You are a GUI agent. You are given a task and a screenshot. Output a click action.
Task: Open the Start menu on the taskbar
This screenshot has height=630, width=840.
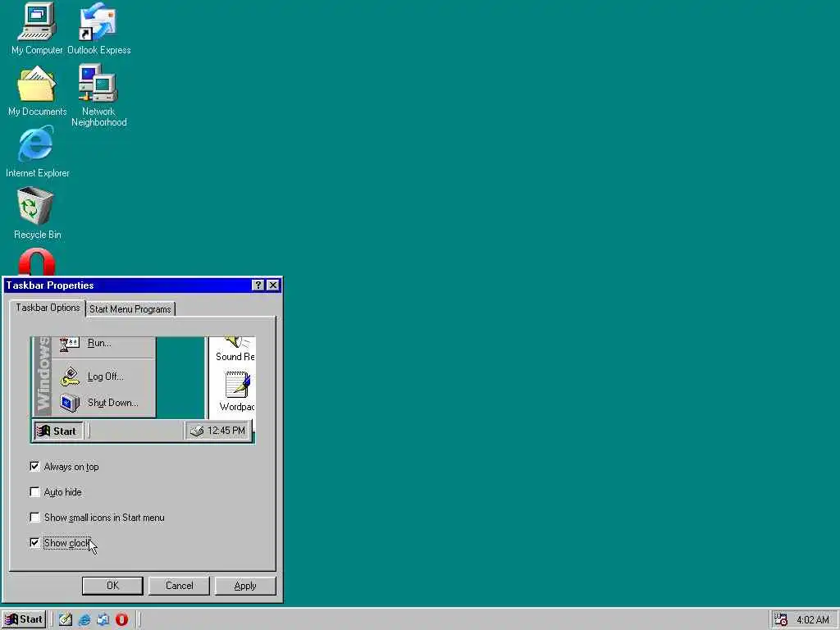(x=24, y=619)
